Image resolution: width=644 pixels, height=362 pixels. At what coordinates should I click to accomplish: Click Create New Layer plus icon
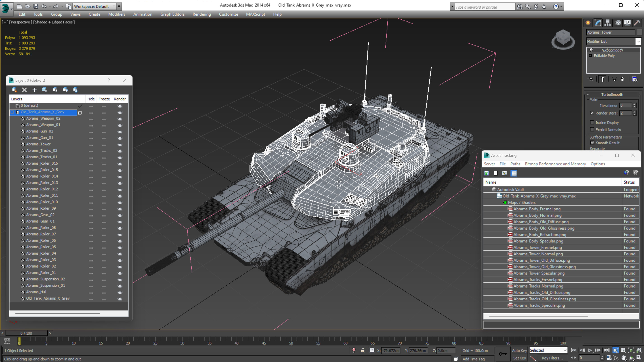[34, 90]
